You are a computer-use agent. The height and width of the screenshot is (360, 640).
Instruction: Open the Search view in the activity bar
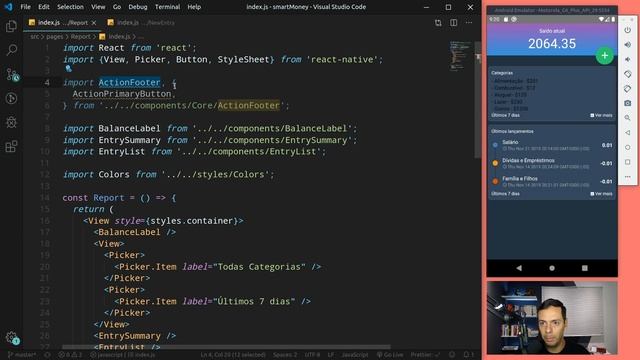(x=11, y=50)
